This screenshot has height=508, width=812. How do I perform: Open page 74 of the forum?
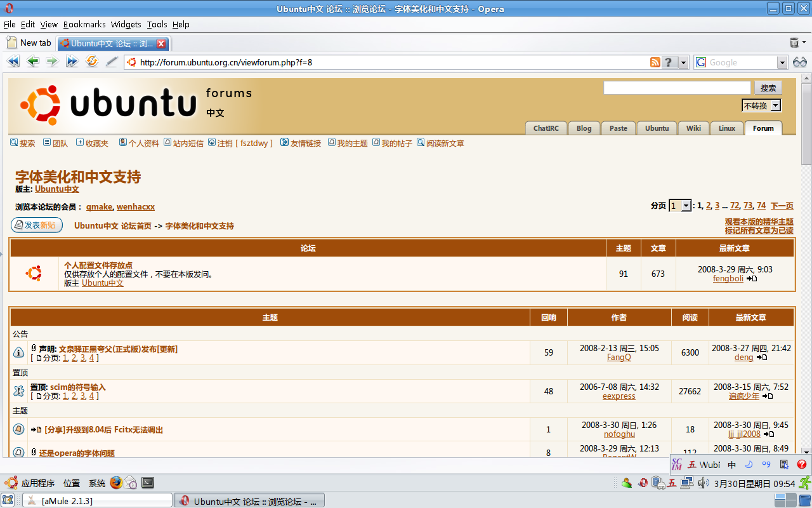tap(761, 206)
